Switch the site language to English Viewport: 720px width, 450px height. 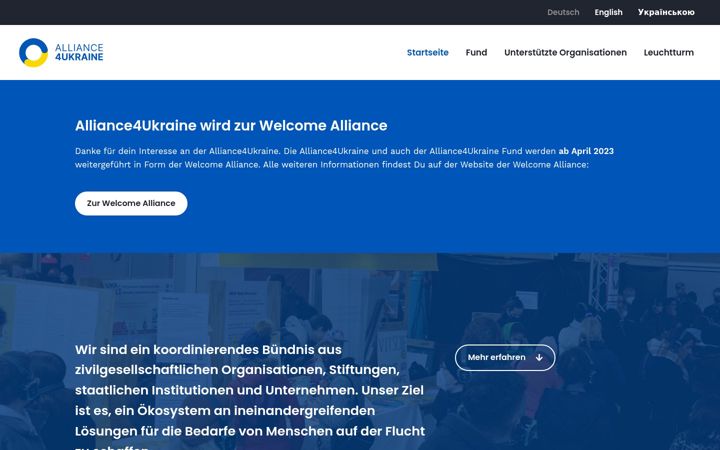(608, 12)
